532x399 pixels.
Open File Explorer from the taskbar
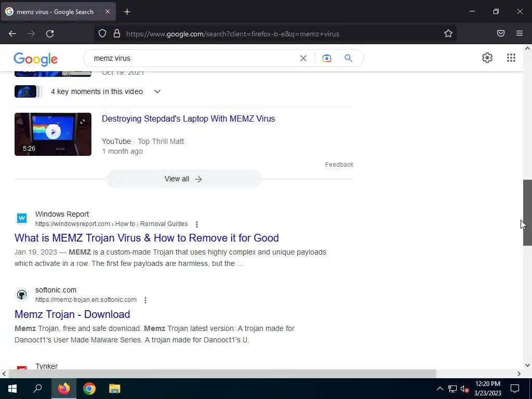pos(115,389)
